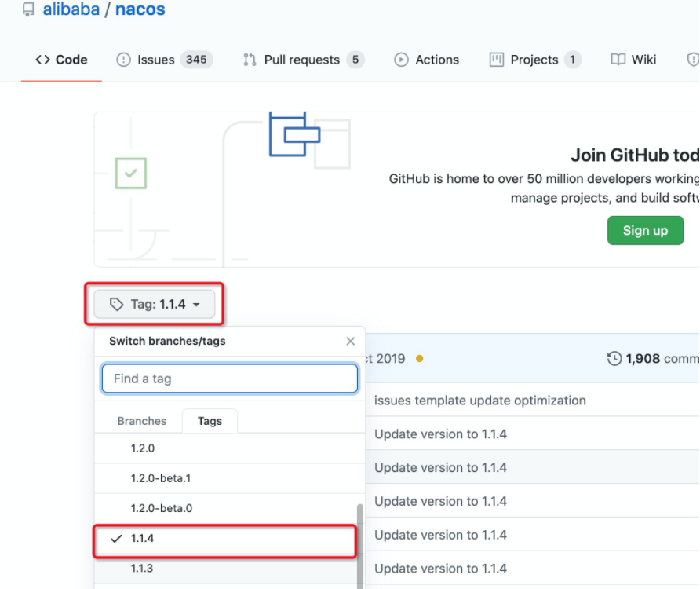Click the tag icon in Tag button

coord(116,305)
